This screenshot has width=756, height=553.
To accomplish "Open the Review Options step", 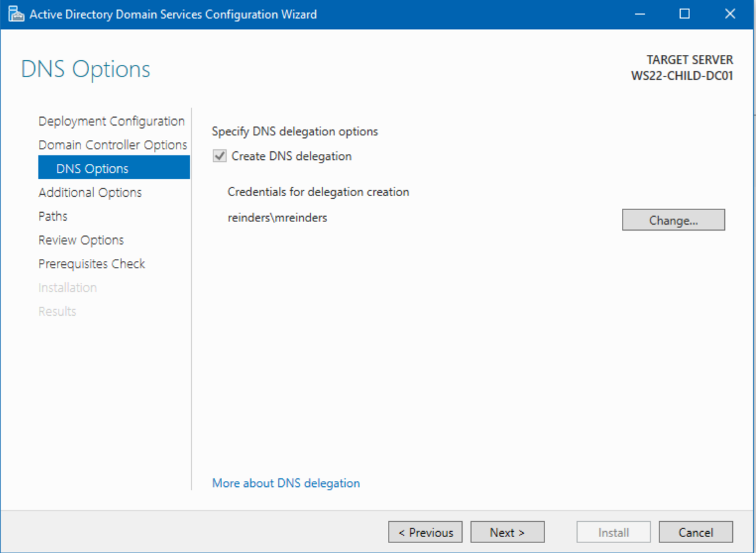I will (81, 240).
